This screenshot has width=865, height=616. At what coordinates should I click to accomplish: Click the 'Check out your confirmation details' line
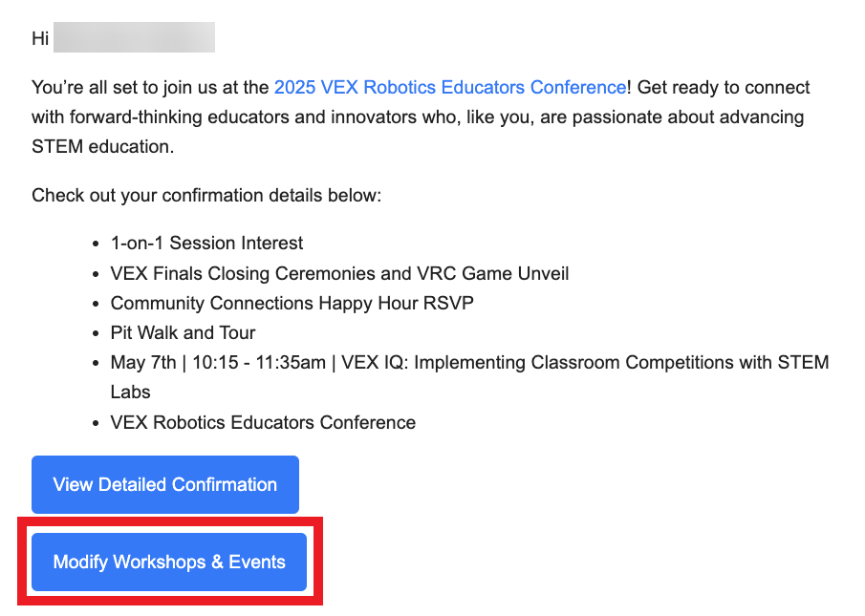click(206, 196)
